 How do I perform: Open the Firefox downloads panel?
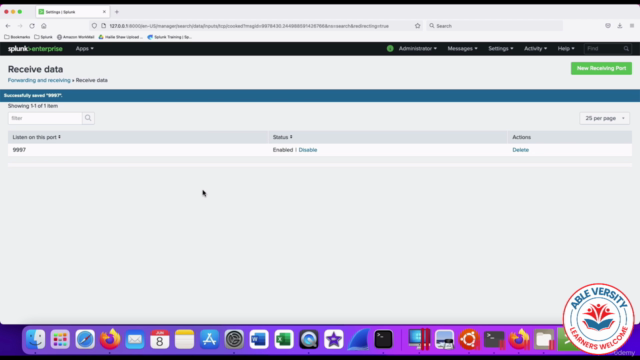620,26
